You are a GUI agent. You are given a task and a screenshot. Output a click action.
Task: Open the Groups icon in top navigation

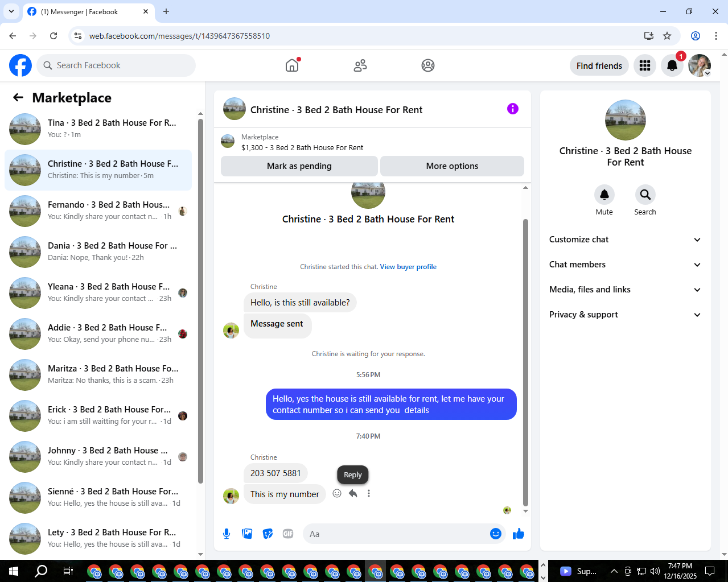pyautogui.click(x=428, y=65)
